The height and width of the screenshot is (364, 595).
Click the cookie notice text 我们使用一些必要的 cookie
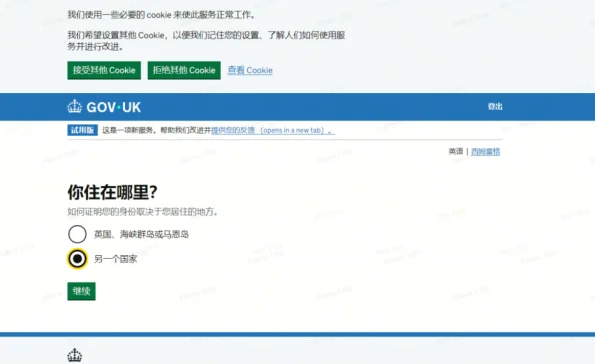pos(161,15)
